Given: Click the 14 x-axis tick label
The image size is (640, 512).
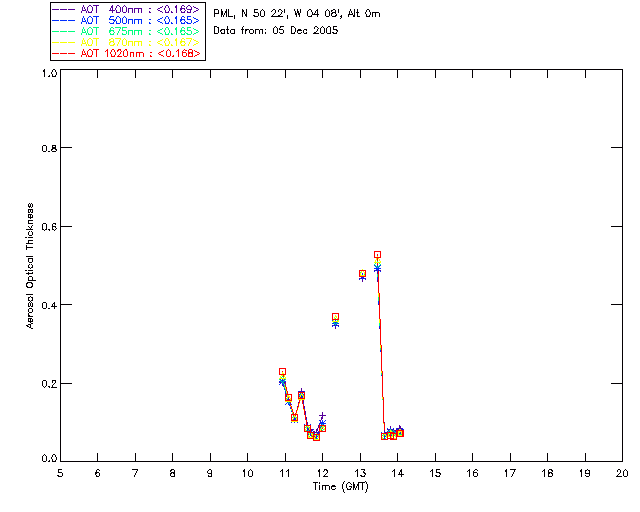Looking at the screenshot, I should (x=398, y=473).
